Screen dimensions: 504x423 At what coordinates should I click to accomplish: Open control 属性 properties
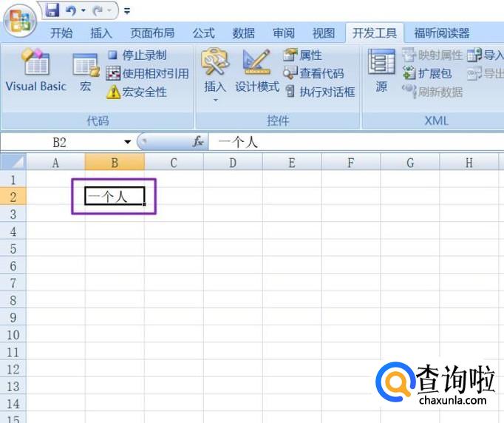click(x=303, y=55)
